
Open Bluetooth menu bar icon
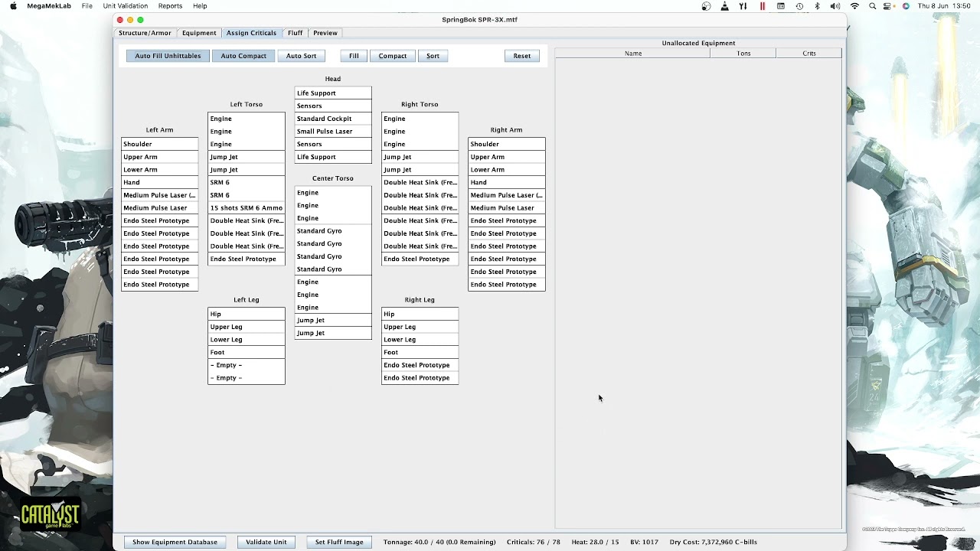pos(818,6)
